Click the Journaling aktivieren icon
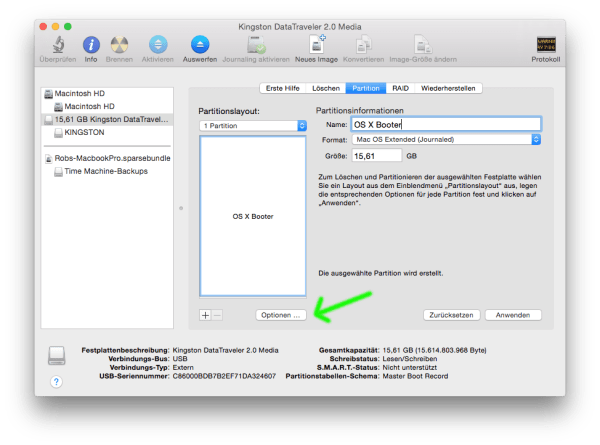This screenshot has height=445, width=600. point(256,45)
